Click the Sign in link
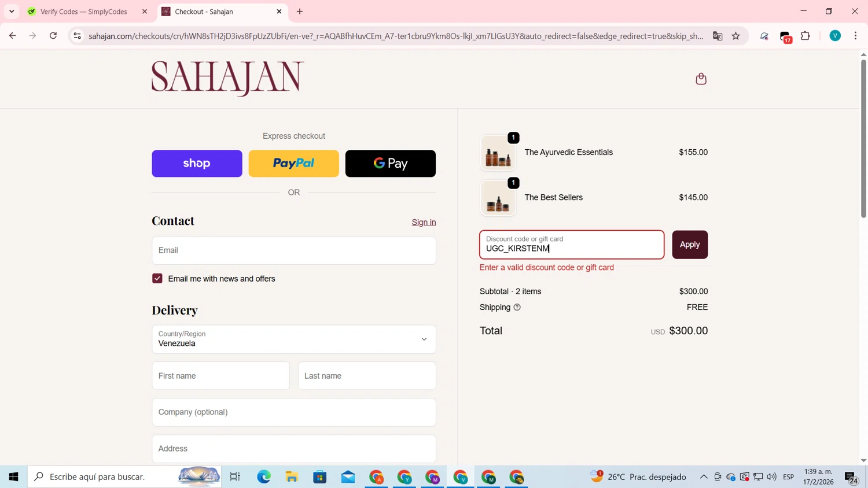The width and height of the screenshot is (868, 488). point(424,223)
